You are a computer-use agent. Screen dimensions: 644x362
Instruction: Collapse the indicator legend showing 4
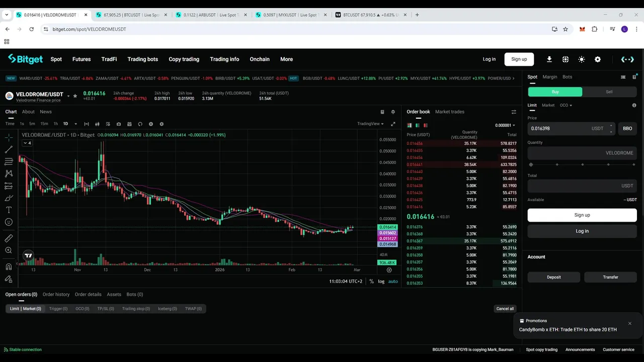click(x=27, y=143)
